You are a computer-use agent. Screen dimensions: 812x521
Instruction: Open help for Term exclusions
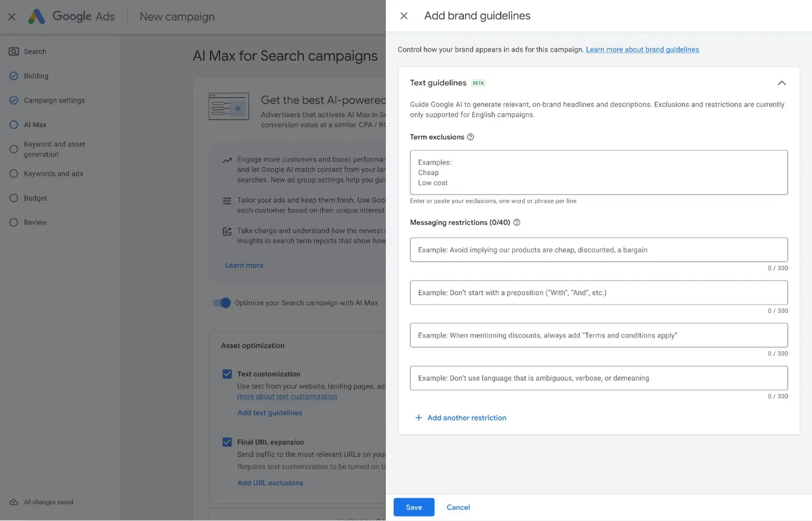(x=470, y=137)
